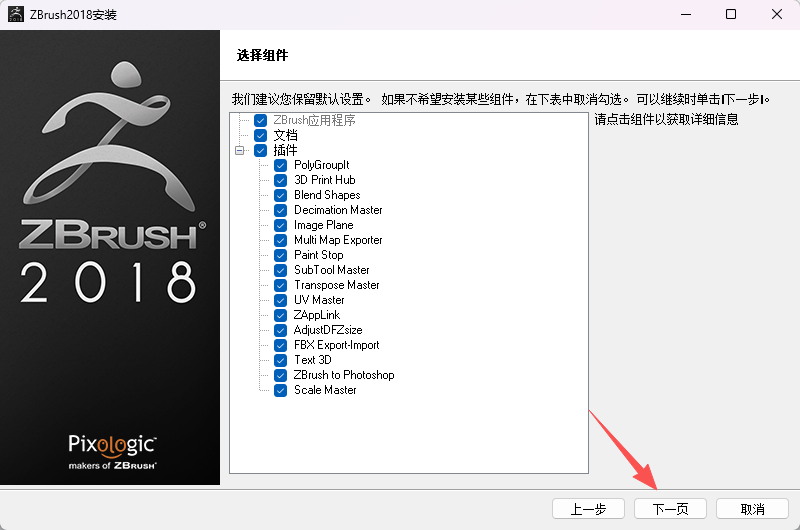Toggle the AdjustDFZsize checkbox
Screen dimensions: 800x530
281,331
